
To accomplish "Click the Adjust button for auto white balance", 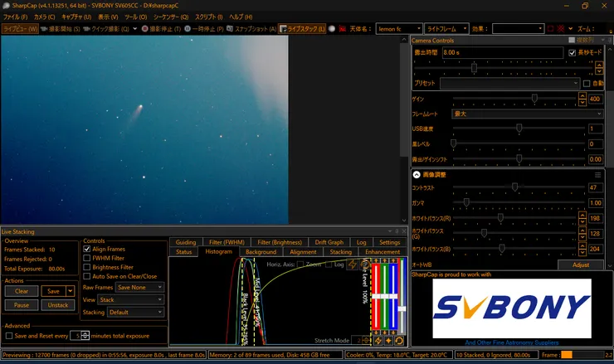I will (x=581, y=265).
